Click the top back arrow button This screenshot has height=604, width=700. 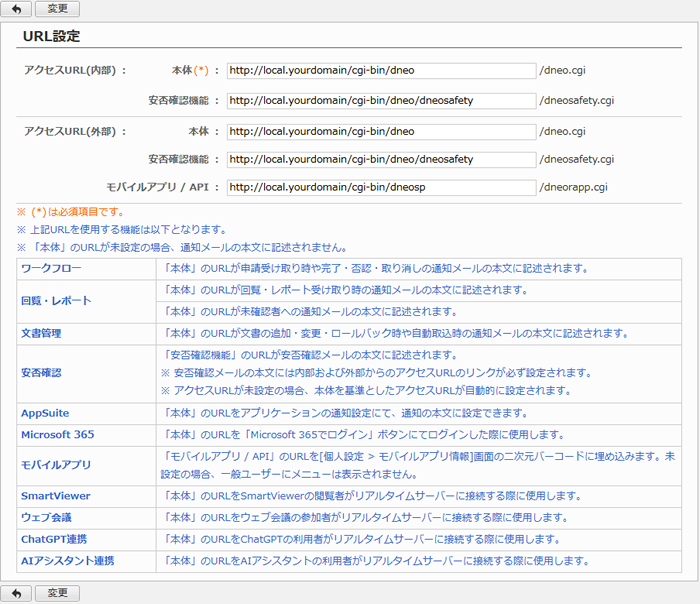(16, 9)
